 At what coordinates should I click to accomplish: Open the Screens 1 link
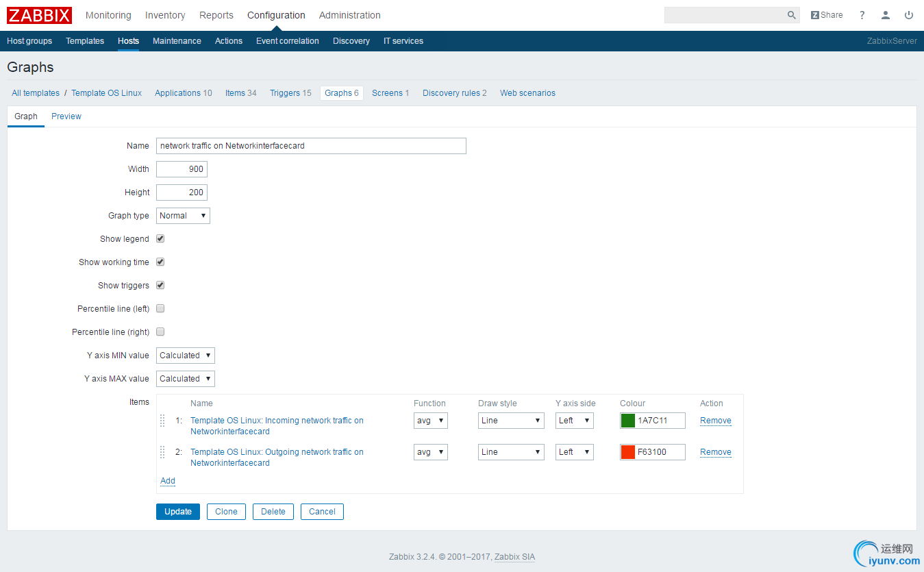coord(390,93)
